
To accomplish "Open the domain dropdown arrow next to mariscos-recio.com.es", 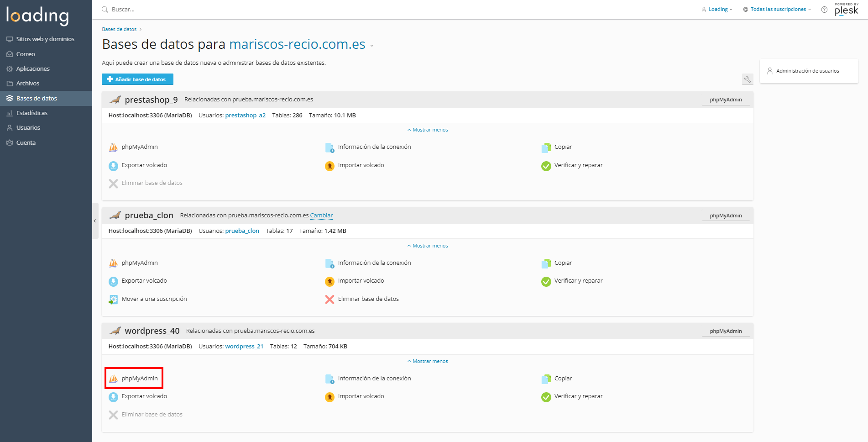I will tap(372, 46).
